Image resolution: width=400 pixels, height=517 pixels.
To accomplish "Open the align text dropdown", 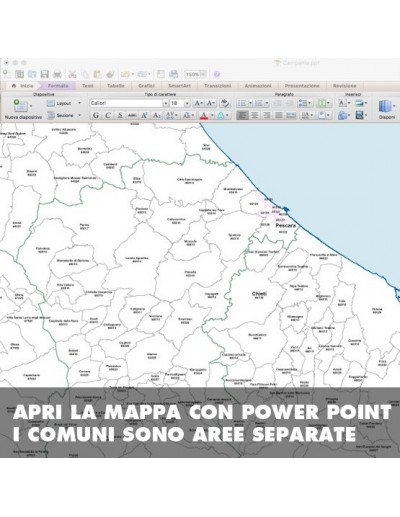I will click(324, 115).
